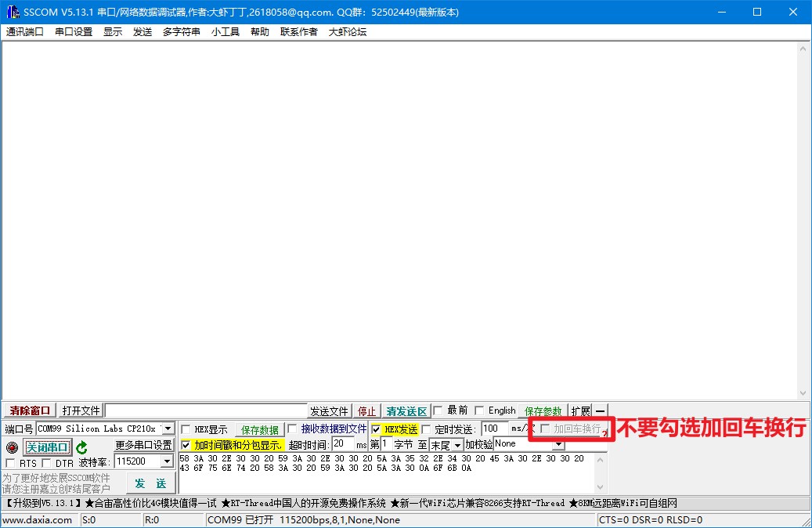Viewport: 812px width, 528px height.
Task: Open the 加校验 None checksum dropdown
Action: coord(558,444)
